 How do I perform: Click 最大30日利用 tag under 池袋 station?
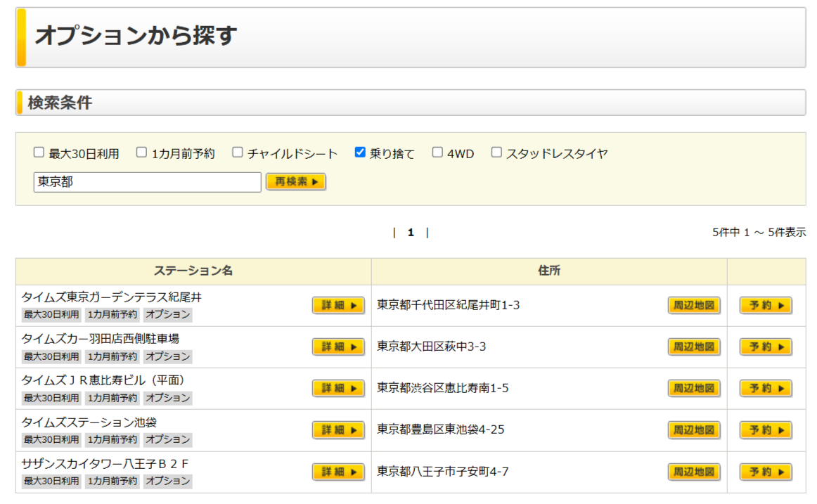tap(51, 440)
